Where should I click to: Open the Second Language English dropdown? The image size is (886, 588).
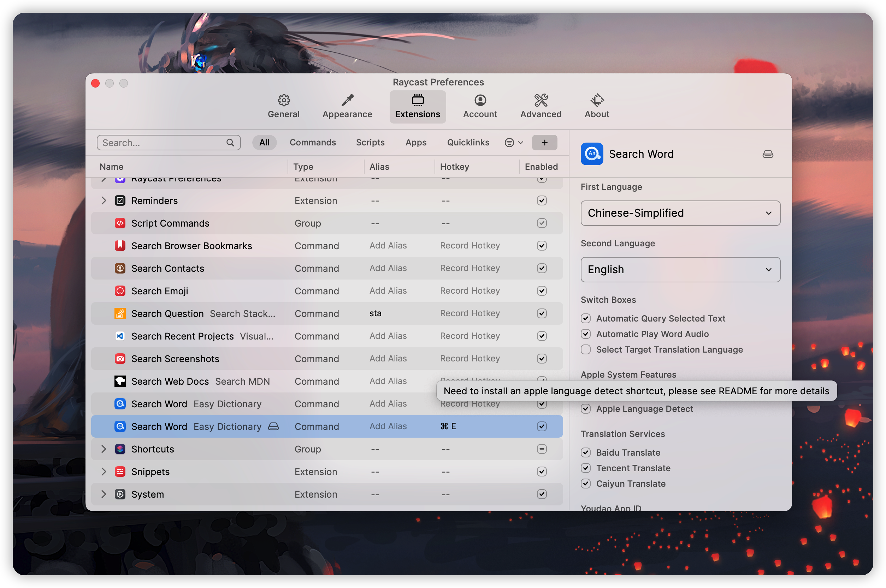680,270
